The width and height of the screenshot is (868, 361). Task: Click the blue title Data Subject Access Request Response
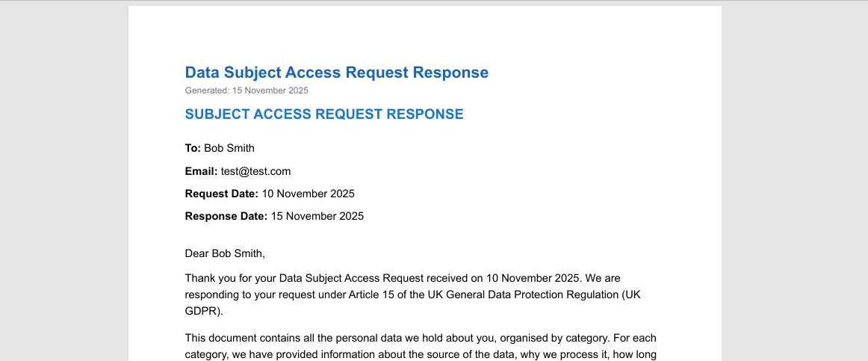point(336,72)
